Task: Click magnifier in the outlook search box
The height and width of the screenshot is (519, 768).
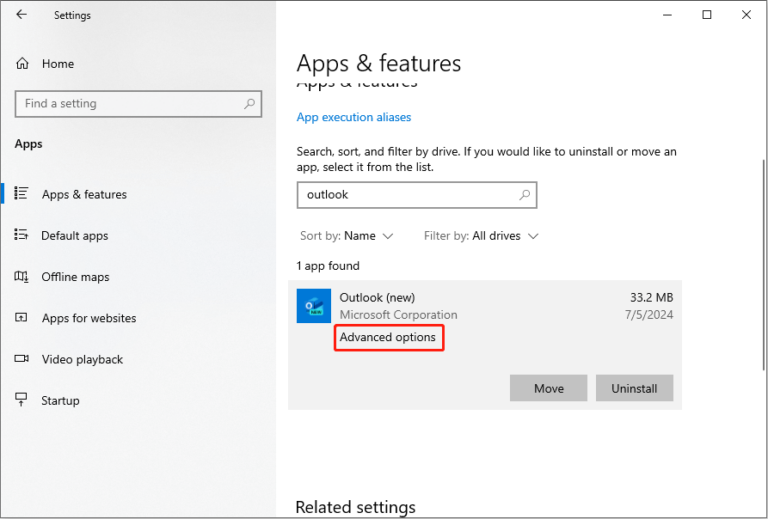Action: 525,194
